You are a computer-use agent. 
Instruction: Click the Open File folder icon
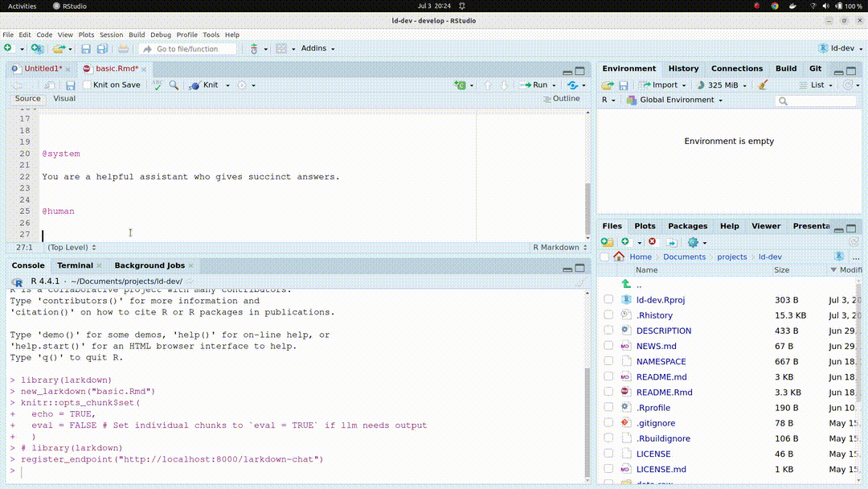58,49
